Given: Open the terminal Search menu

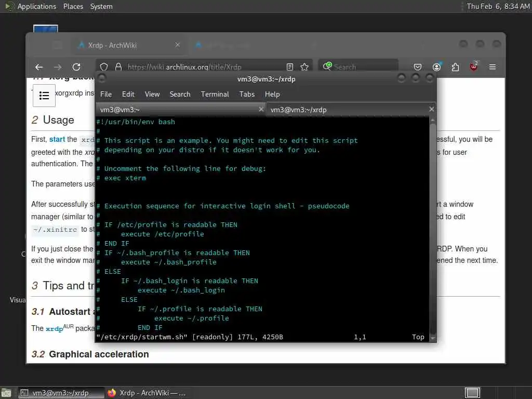Looking at the screenshot, I should click(180, 95).
